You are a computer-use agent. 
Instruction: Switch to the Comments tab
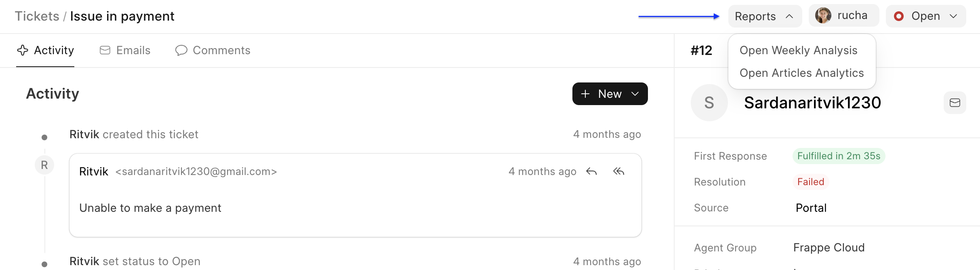(213, 51)
